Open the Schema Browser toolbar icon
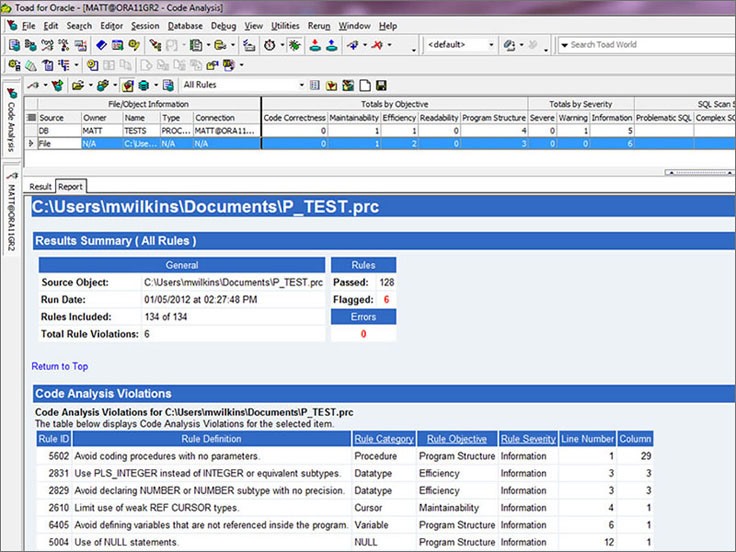Screen dimensions: 736x552 point(31,45)
